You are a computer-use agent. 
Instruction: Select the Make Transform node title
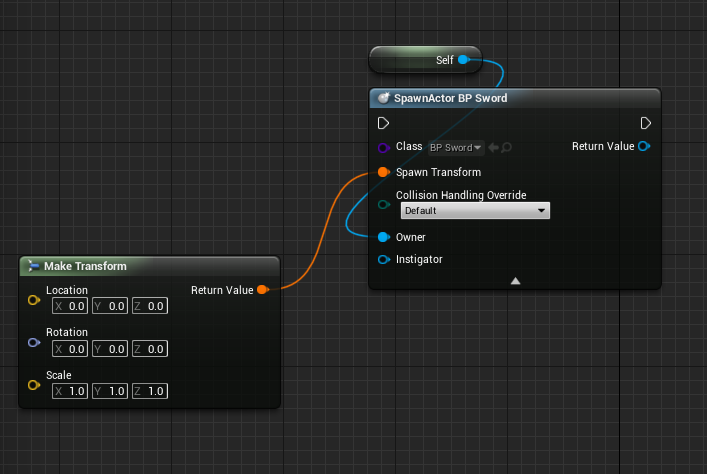85,266
